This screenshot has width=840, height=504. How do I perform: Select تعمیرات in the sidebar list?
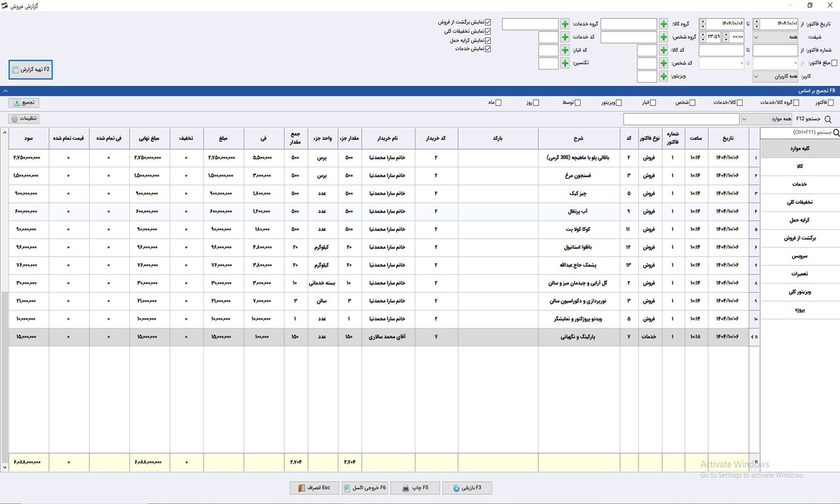(x=800, y=274)
